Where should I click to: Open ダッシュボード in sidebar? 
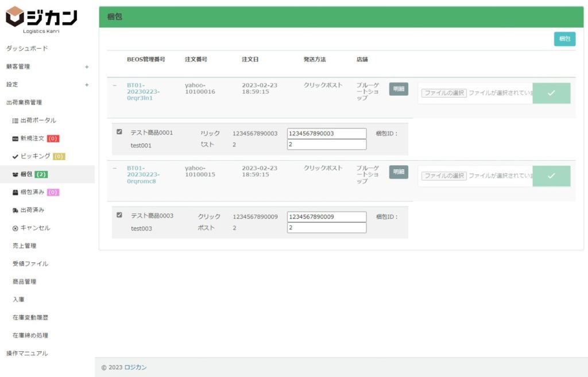[x=27, y=48]
